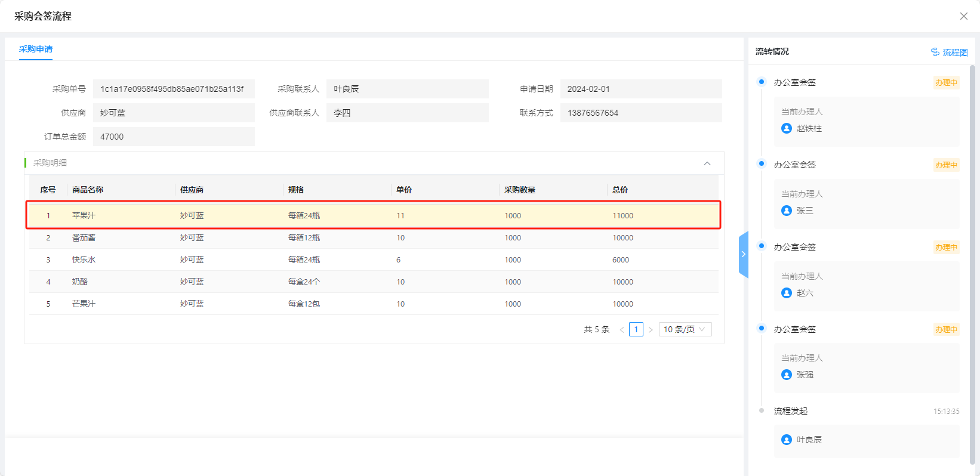Click the 订单总金额 field showing 47000
980x476 pixels.
tap(173, 137)
